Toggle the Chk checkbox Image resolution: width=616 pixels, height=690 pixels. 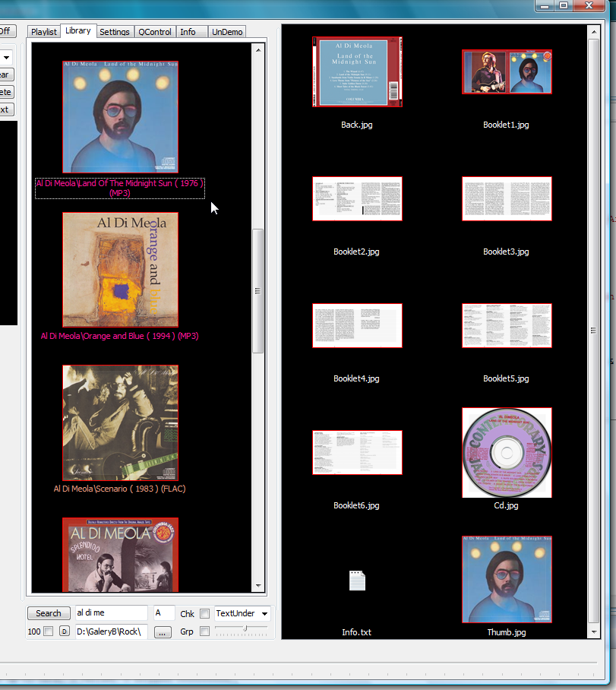click(x=204, y=613)
